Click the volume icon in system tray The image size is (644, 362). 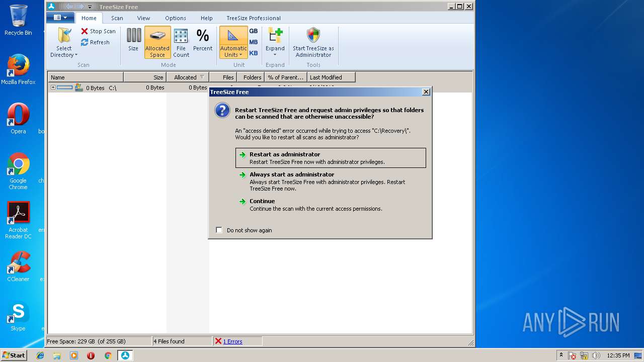(596, 355)
